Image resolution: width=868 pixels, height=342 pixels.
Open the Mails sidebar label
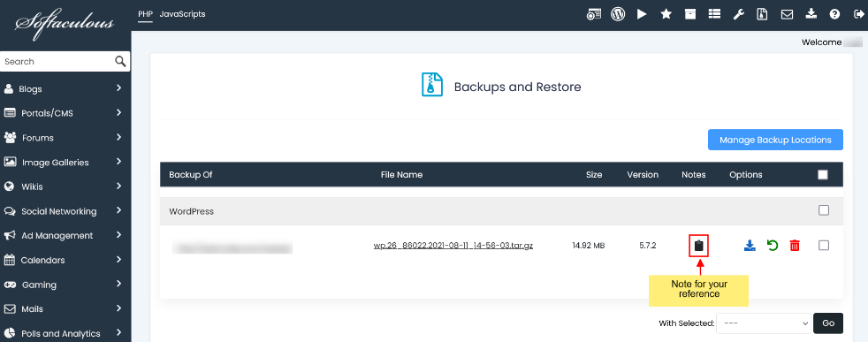pos(32,308)
